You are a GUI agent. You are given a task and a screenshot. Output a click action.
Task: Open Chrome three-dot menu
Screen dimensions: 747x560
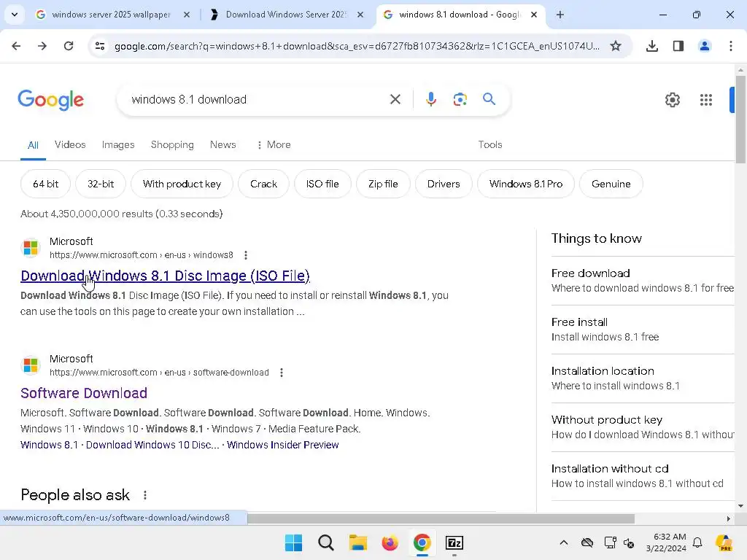(x=731, y=46)
